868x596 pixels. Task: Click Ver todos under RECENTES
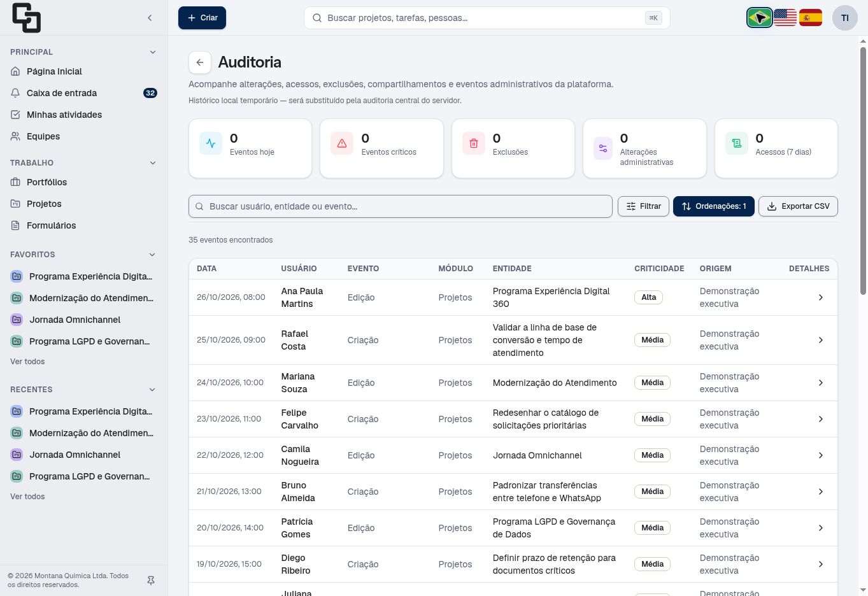(27, 497)
